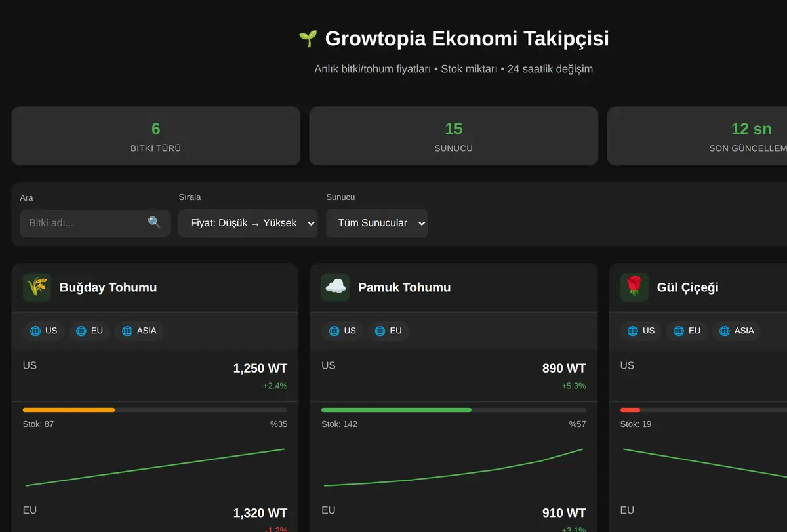Click the Buğday Tohumu card title
The image size is (787, 532).
pyautogui.click(x=108, y=287)
